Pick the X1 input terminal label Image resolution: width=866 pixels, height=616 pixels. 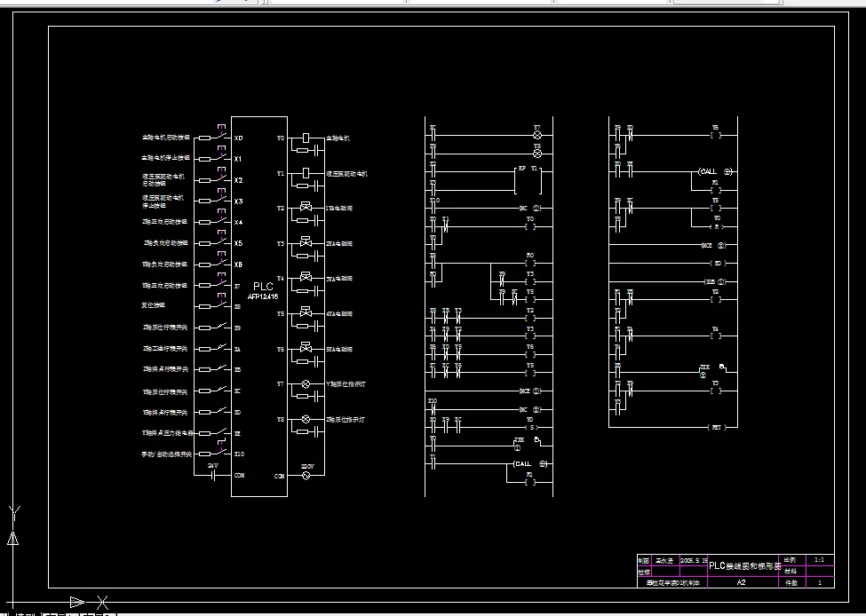tap(238, 159)
